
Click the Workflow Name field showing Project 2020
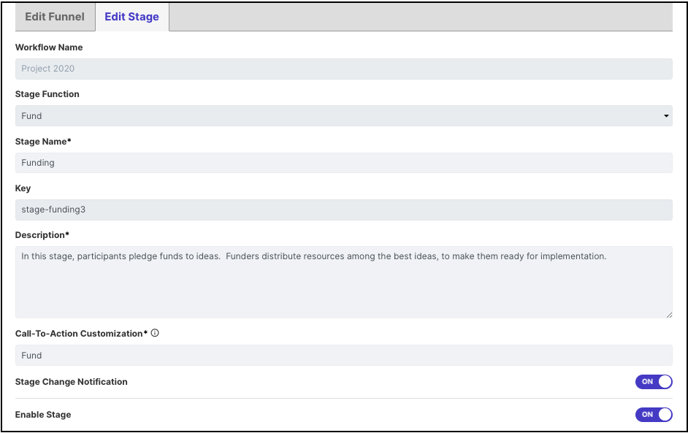344,69
